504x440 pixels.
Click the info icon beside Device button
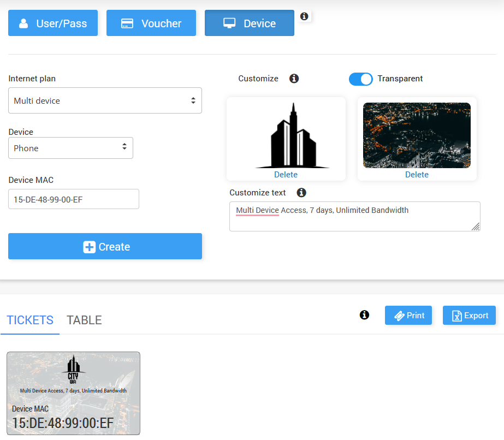click(x=304, y=16)
